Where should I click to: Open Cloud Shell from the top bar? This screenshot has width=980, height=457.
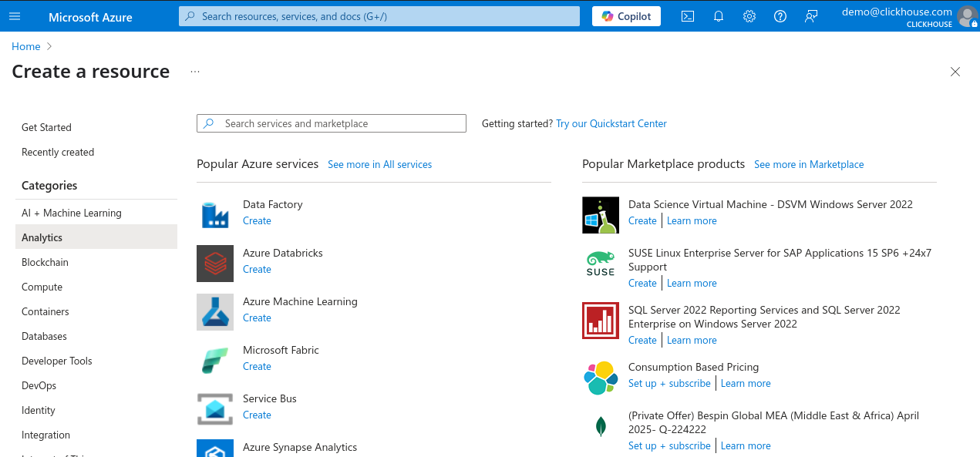[x=687, y=15]
